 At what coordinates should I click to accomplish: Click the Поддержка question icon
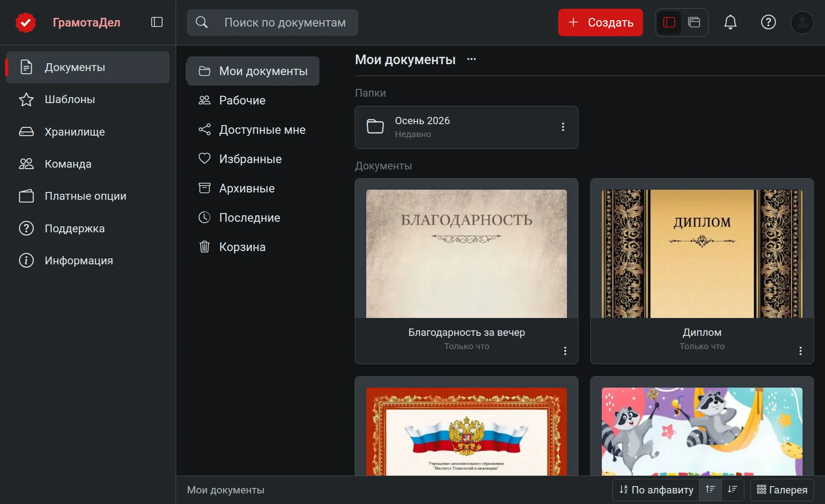coord(26,228)
